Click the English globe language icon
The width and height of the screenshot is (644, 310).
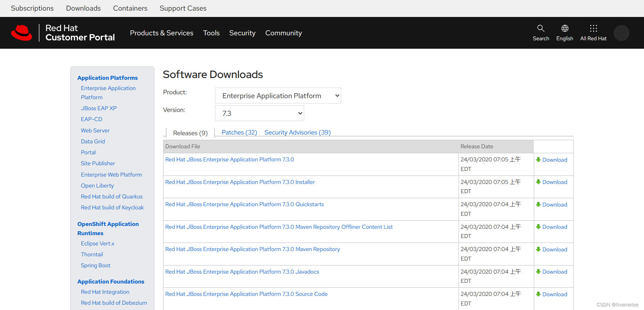pos(565,28)
